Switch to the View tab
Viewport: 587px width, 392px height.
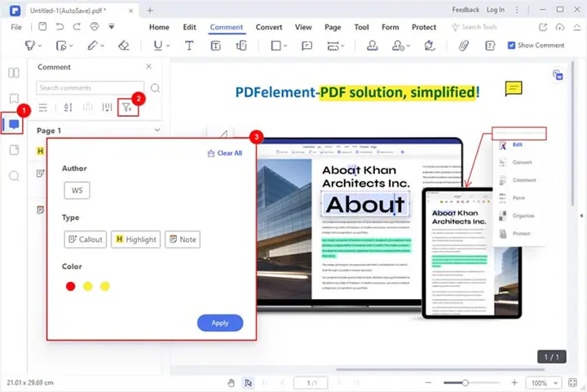(303, 27)
